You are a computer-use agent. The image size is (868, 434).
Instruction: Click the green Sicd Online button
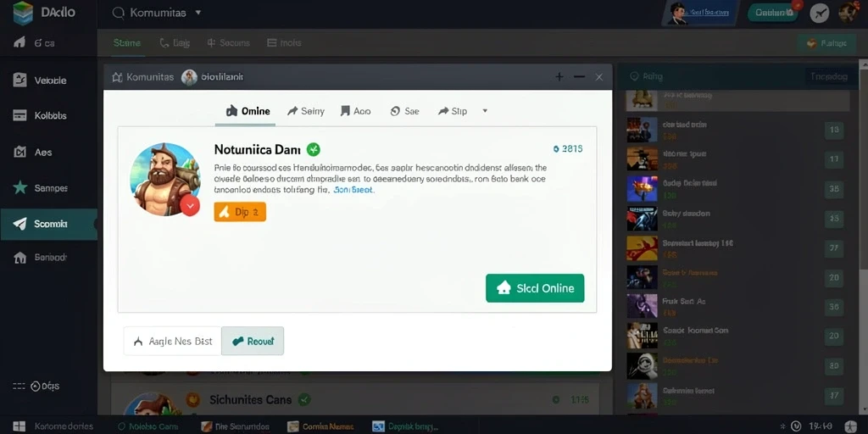click(x=535, y=288)
